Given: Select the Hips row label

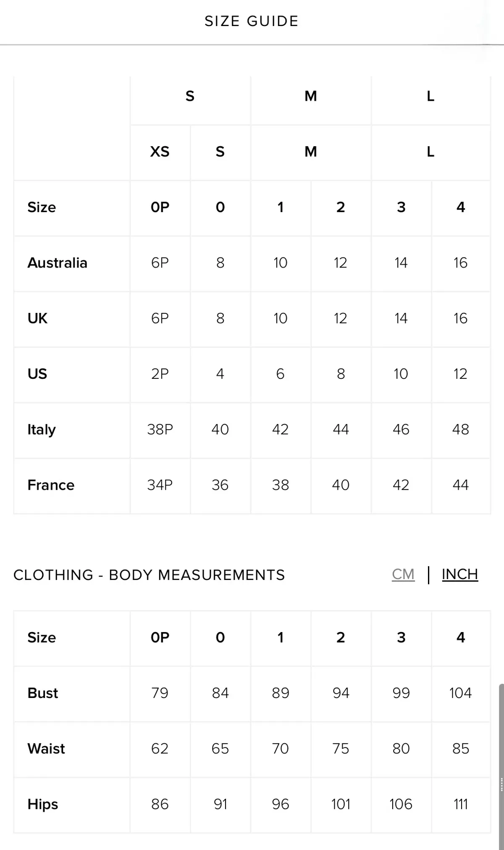Looking at the screenshot, I should click(42, 804).
